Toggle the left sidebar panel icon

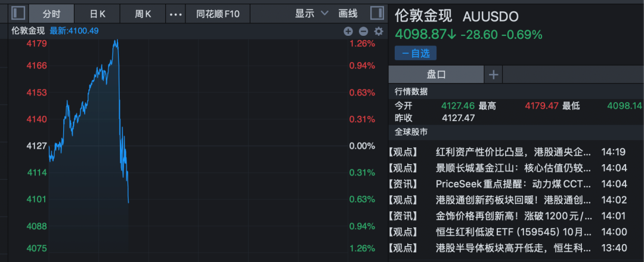point(18,13)
